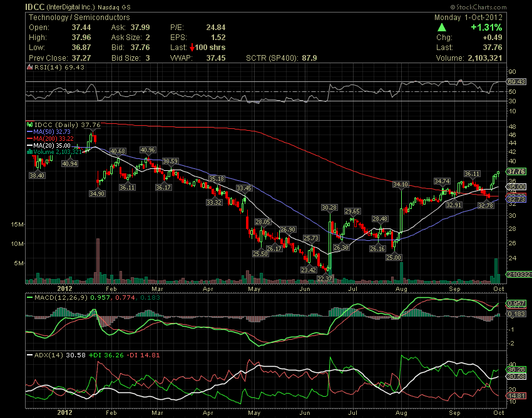
Task: Click the 40.94 price label
Action: (x=70, y=163)
